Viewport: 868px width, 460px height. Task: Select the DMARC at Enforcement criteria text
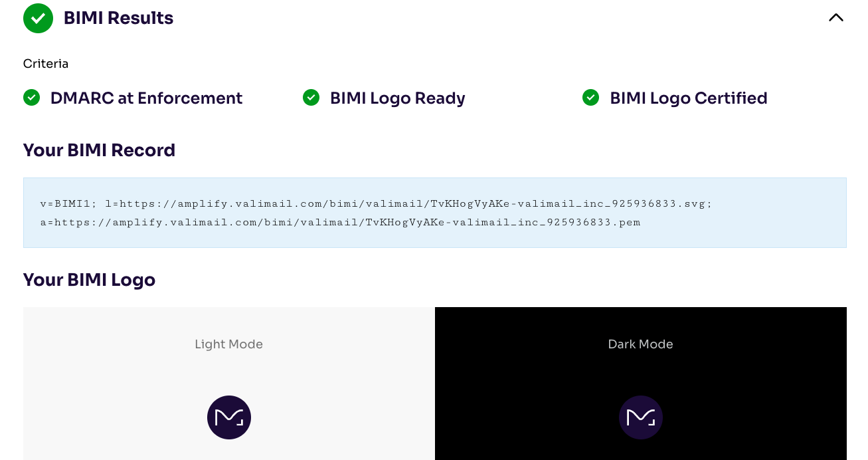click(x=146, y=98)
